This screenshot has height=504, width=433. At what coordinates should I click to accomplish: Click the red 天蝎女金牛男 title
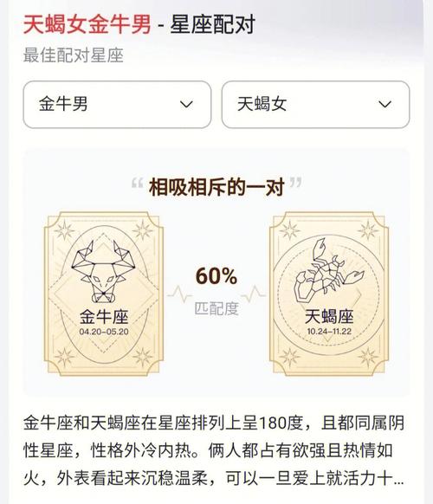click(x=87, y=25)
